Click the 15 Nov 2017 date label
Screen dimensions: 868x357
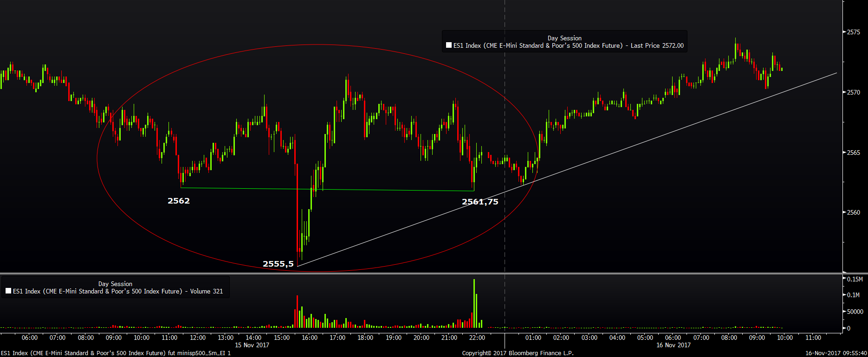coord(252,345)
